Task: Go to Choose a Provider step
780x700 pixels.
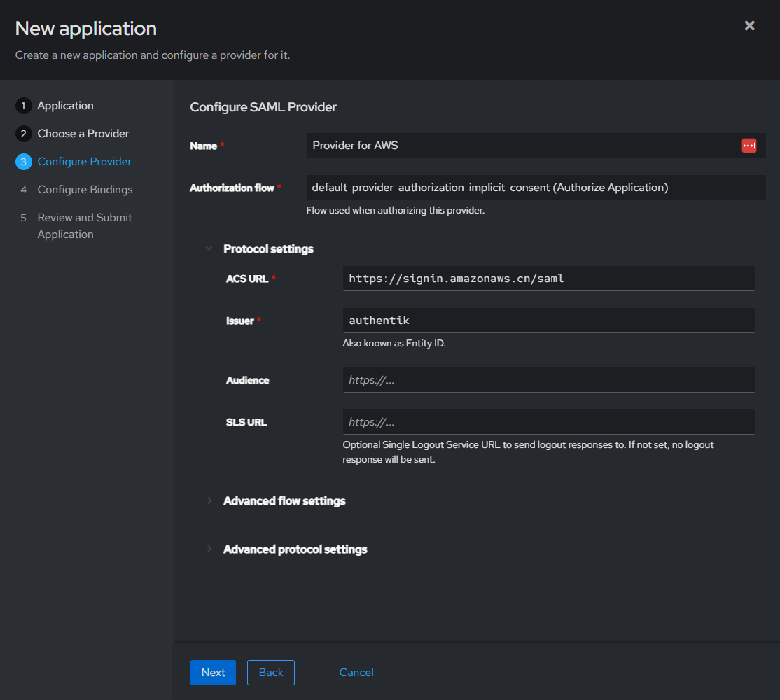Action: coord(83,134)
